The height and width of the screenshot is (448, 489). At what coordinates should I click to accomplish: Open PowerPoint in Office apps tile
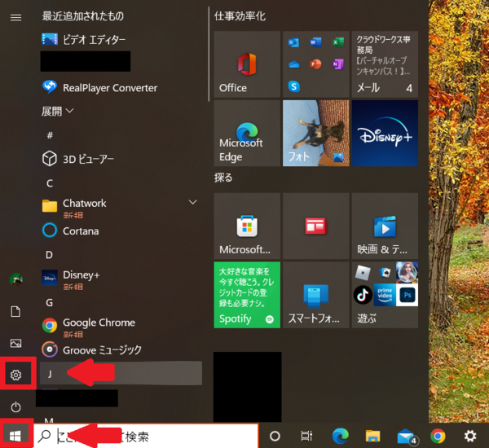coord(315,64)
